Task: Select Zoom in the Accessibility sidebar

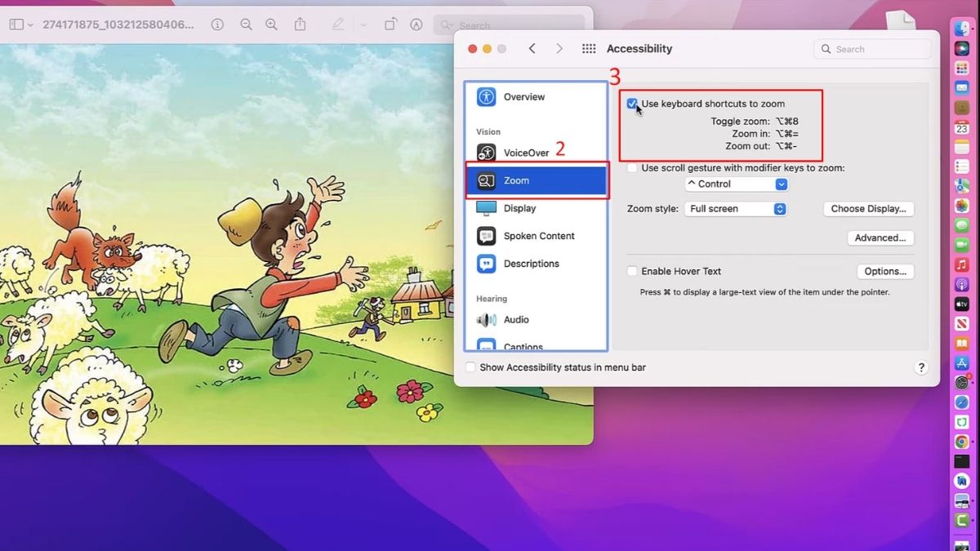Action: click(536, 180)
